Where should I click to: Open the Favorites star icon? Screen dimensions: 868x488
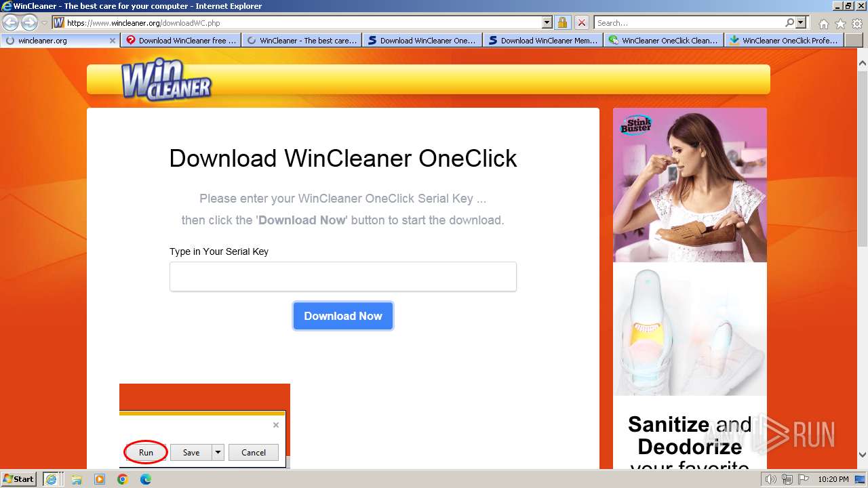pyautogui.click(x=840, y=24)
